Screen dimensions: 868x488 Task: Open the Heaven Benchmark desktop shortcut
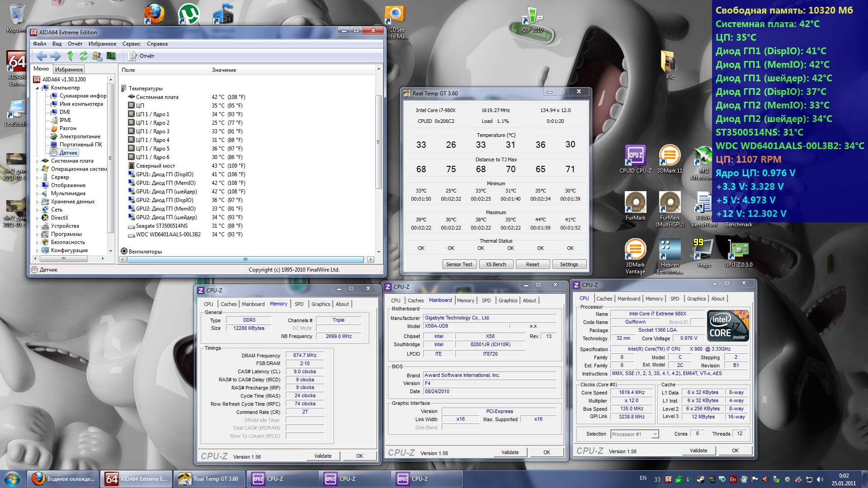(x=670, y=256)
